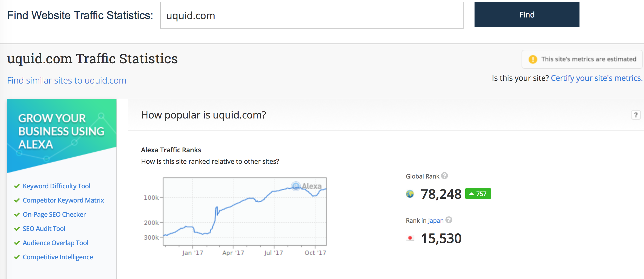Click the green 757 rank change badge
Viewport: 644px width, 279px height.
pyautogui.click(x=478, y=194)
